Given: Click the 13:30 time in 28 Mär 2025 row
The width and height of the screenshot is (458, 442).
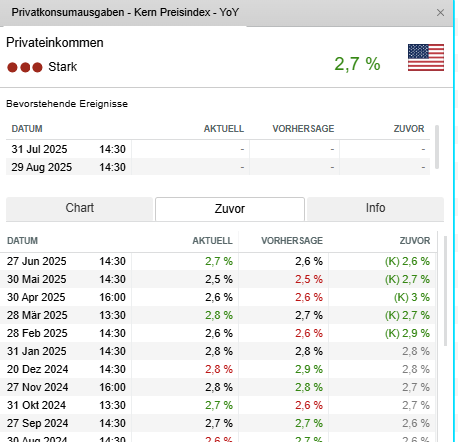Looking at the screenshot, I should (112, 315).
